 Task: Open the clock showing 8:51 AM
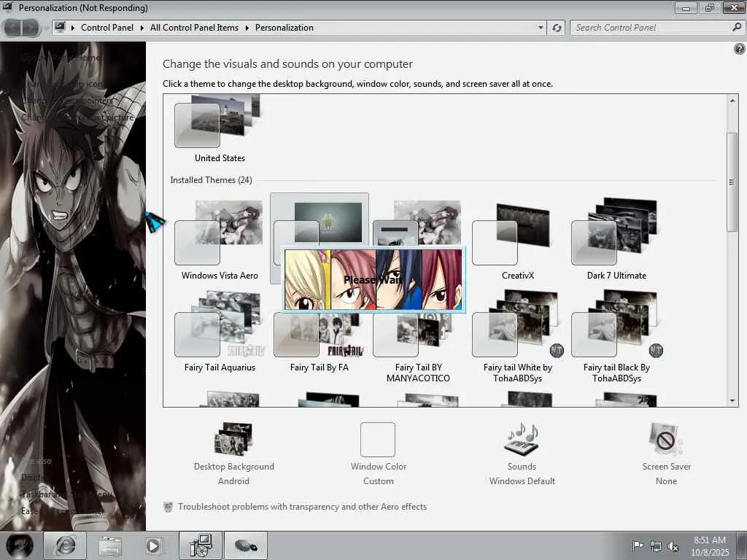[710, 546]
